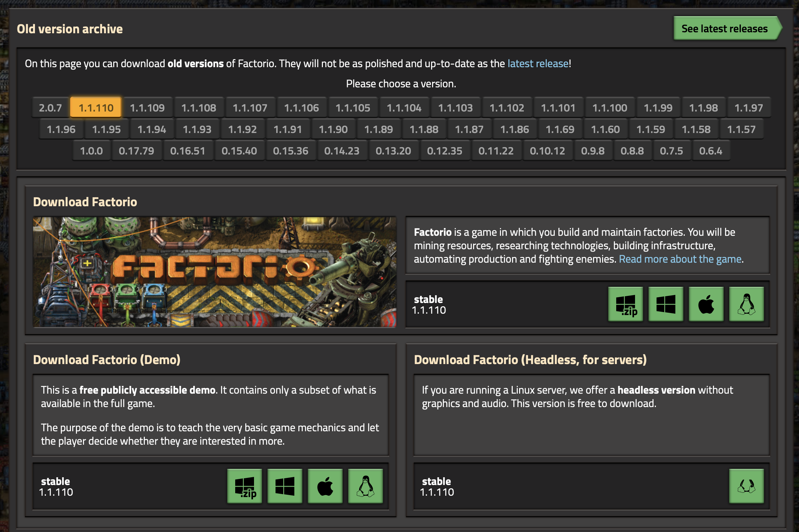Pick version 1.1.96
799x532 pixels.
click(x=61, y=129)
